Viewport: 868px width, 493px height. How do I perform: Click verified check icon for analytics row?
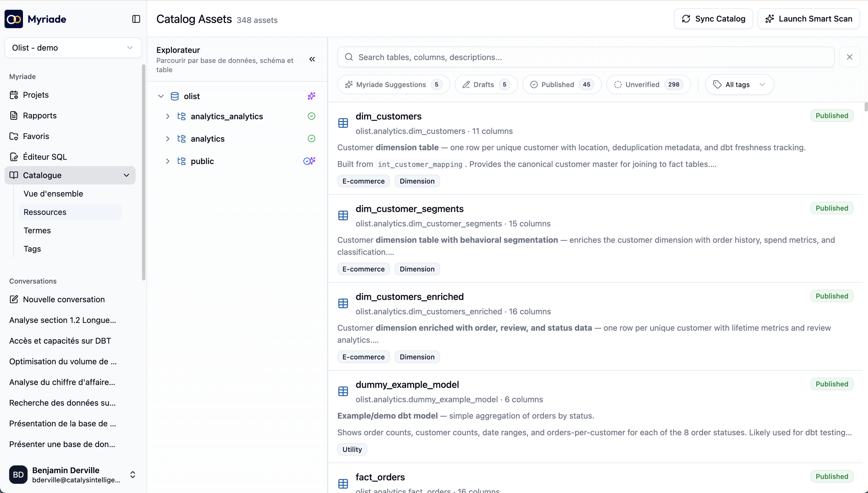tap(311, 139)
